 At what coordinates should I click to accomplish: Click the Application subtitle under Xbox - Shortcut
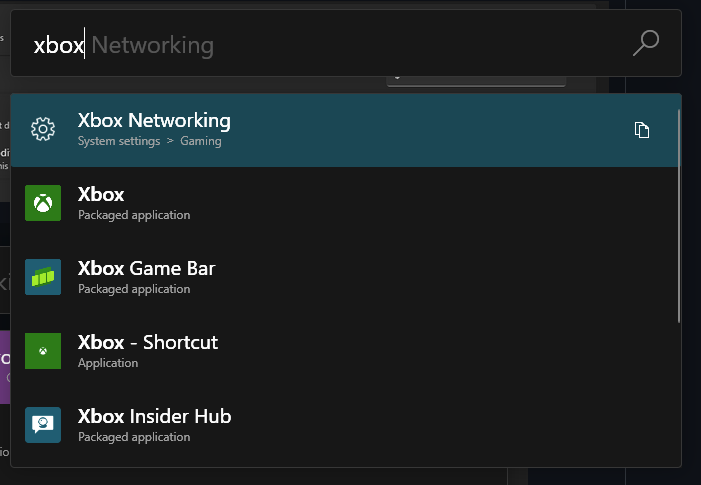pos(108,363)
